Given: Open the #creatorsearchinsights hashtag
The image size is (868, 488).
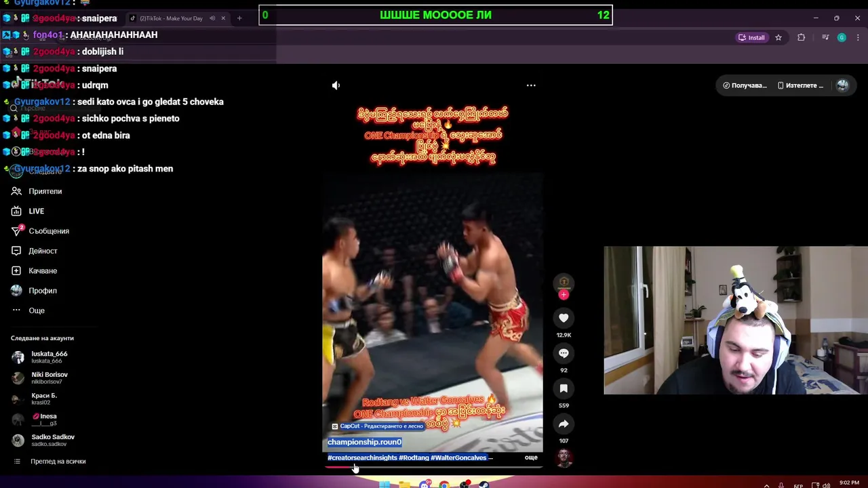Looking at the screenshot, I should click(x=362, y=457).
